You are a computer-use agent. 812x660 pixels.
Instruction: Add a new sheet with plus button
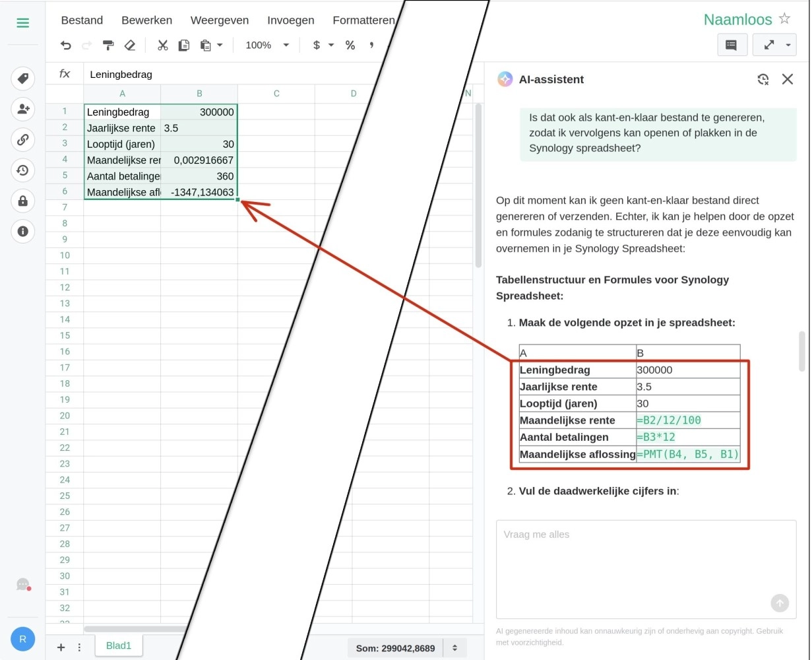(x=61, y=647)
